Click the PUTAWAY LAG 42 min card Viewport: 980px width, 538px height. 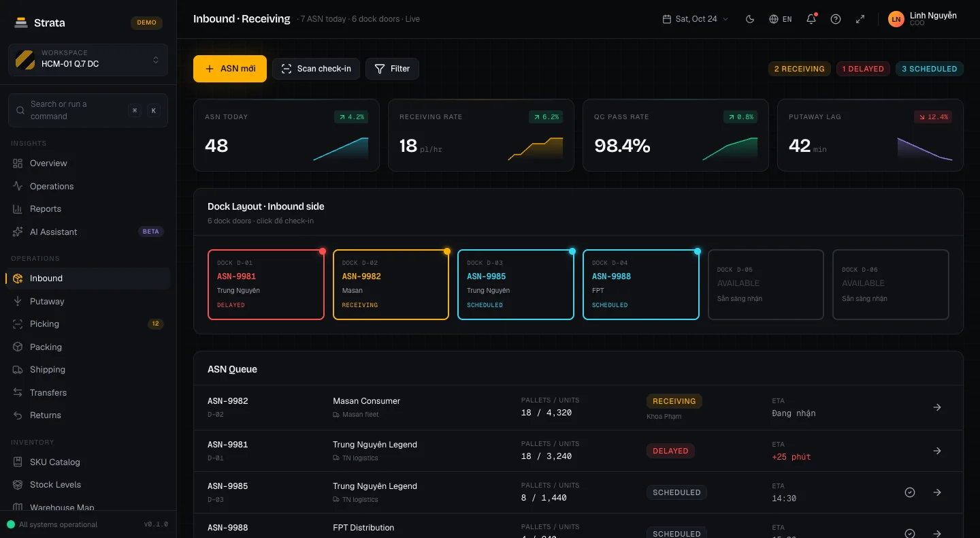tap(870, 135)
